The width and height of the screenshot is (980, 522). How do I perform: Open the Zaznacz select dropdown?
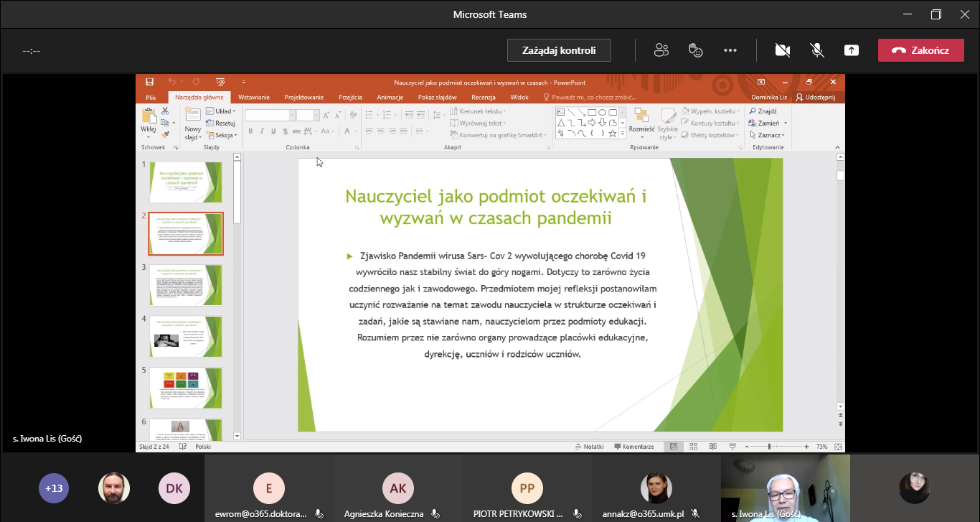pos(767,135)
